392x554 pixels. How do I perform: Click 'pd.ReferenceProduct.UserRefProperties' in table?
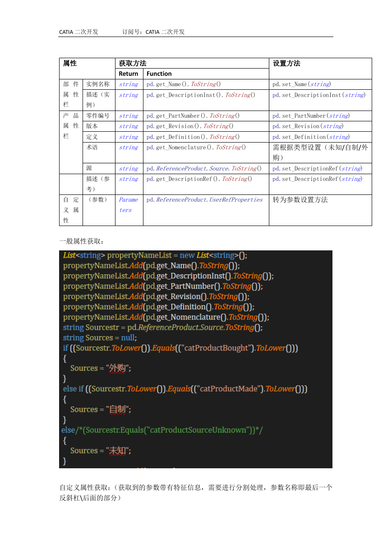(205, 200)
